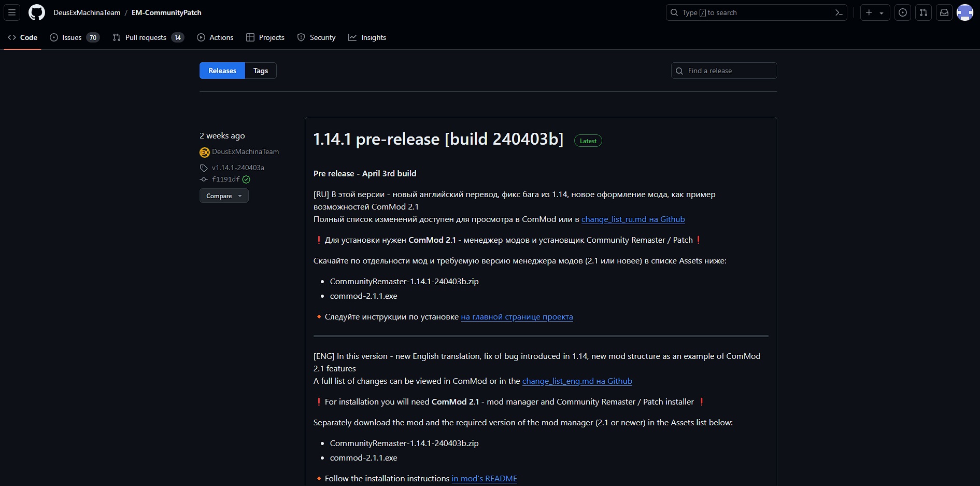The image size is (980, 486).
Task: Open the Actions tab
Action: pos(215,37)
